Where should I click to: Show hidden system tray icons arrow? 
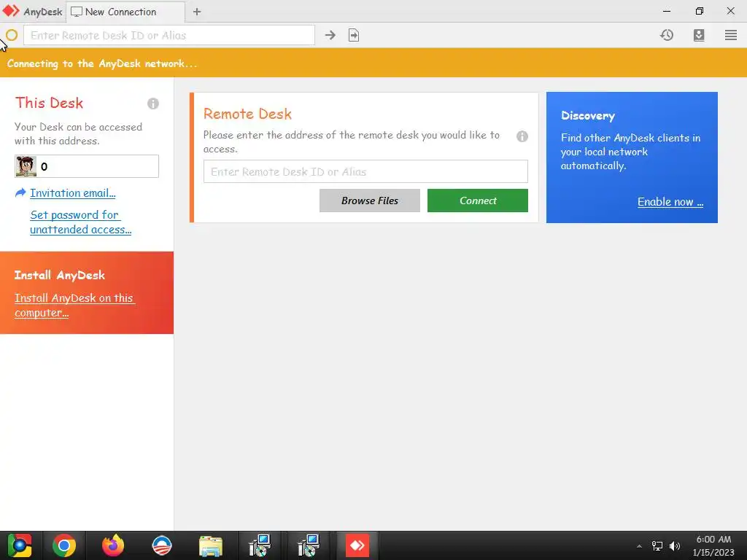coord(639,546)
